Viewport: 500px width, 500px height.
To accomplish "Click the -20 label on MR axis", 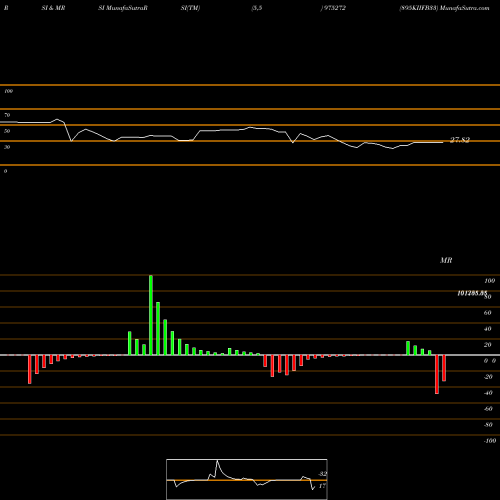I will coord(488,377).
